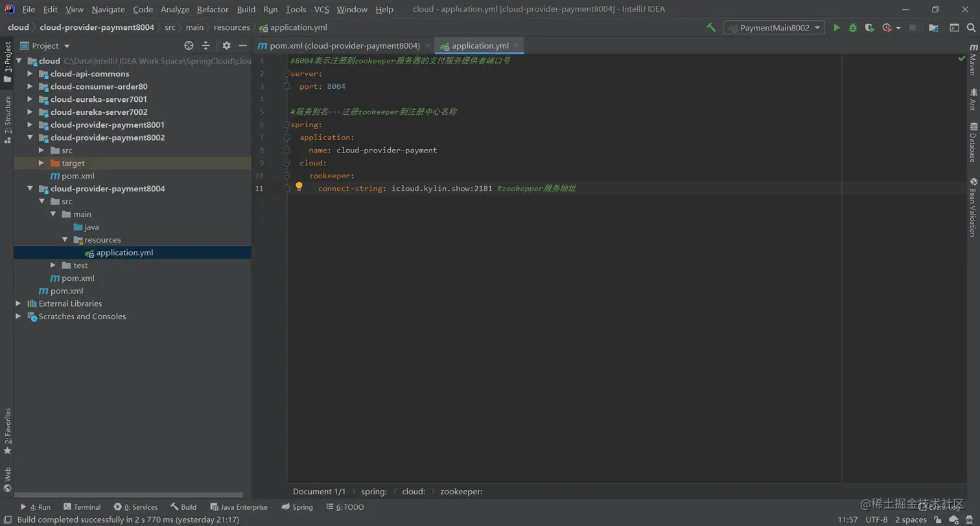The width and height of the screenshot is (980, 526).
Task: Open the Run tool window button
Action: [36, 507]
